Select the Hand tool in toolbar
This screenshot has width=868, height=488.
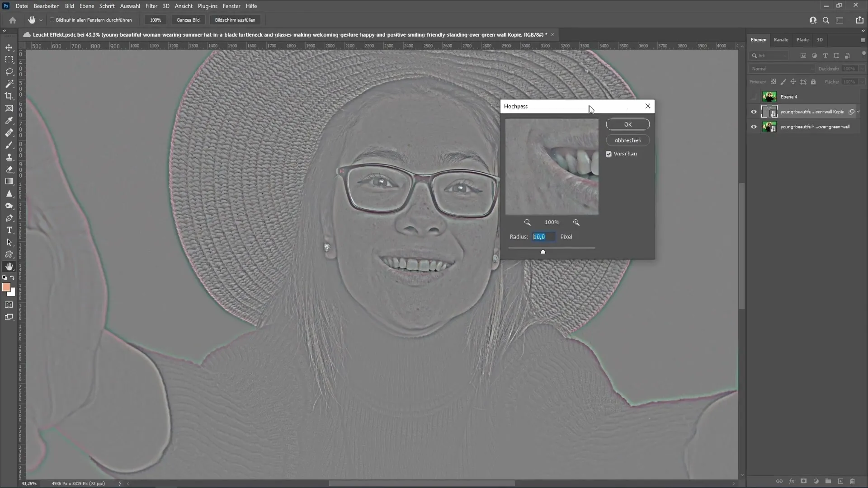[x=9, y=267]
